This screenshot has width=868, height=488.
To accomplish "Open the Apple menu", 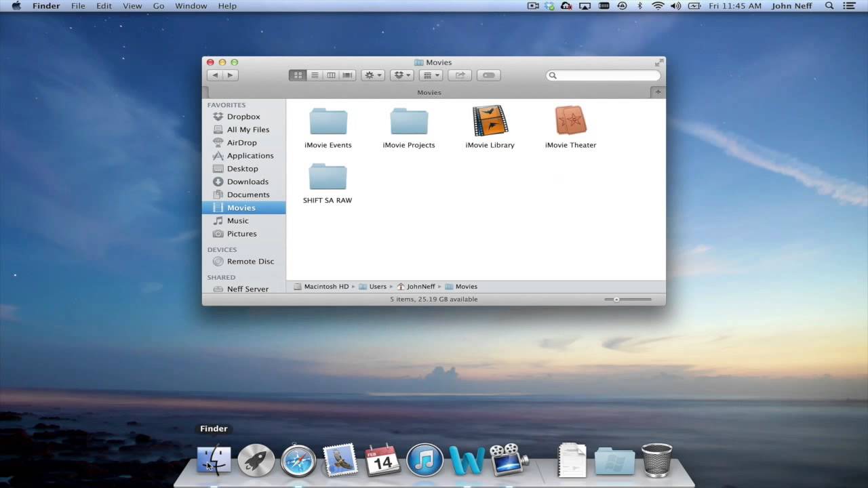I will click(x=16, y=6).
